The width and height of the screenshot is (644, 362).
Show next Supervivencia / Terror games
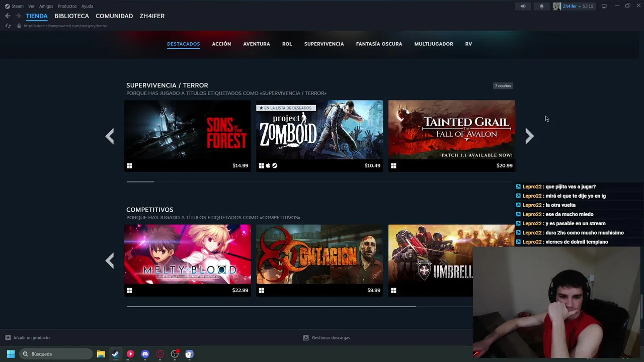tap(529, 136)
